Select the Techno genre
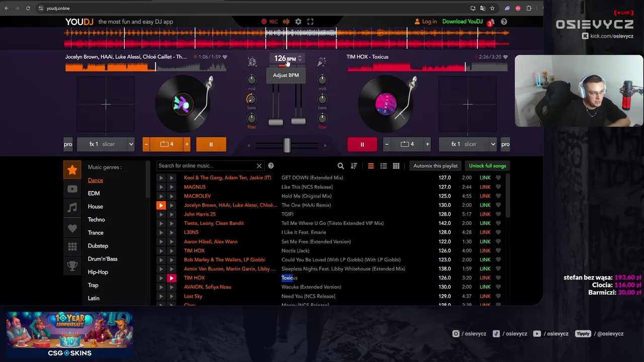Image resolution: width=644 pixels, height=362 pixels. coord(96,220)
